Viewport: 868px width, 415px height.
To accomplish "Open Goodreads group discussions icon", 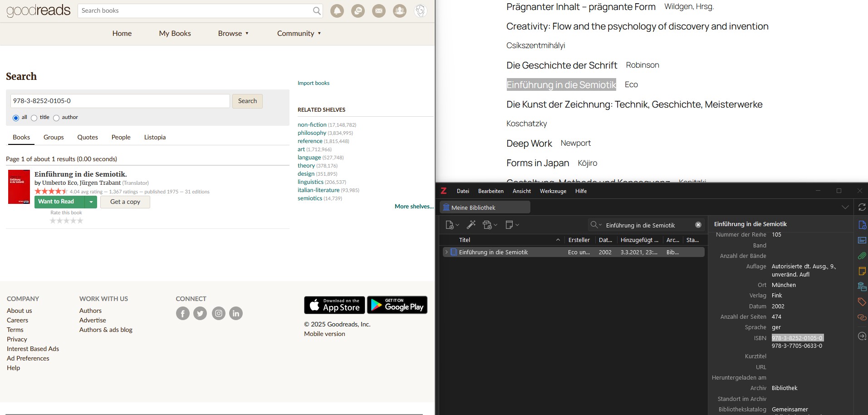I will point(358,11).
